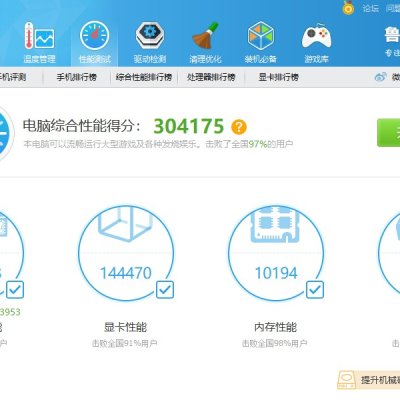Open the 驱动检测 driver detection icon

click(150, 42)
